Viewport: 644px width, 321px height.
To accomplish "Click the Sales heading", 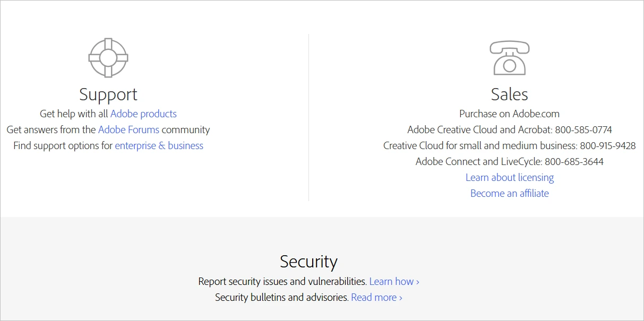I will [510, 94].
